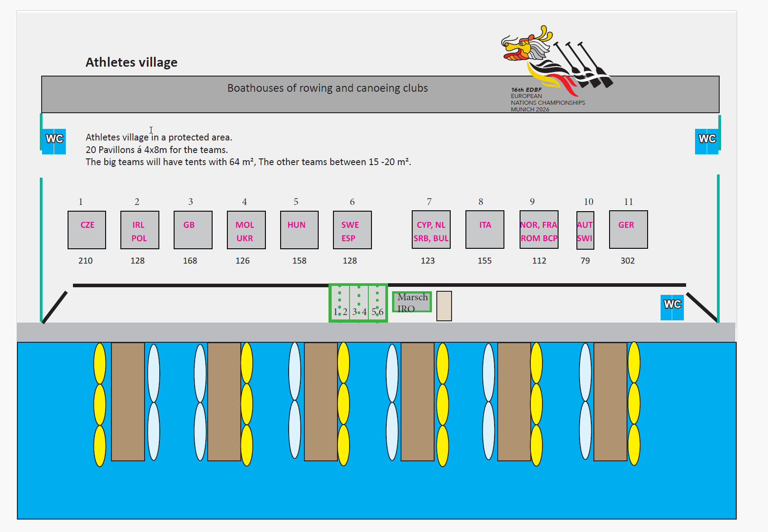Click the GB pavilion number 3
This screenshot has height=532, width=768.
pos(193,230)
